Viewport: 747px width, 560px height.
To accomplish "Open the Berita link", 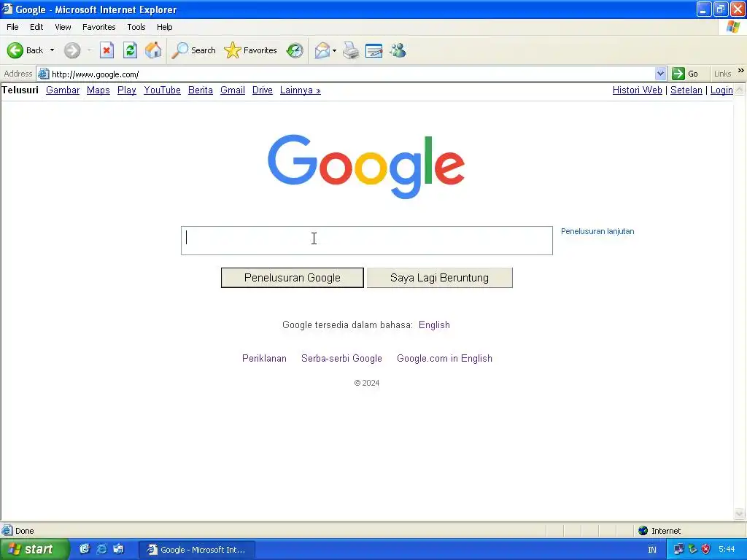I will point(201,90).
